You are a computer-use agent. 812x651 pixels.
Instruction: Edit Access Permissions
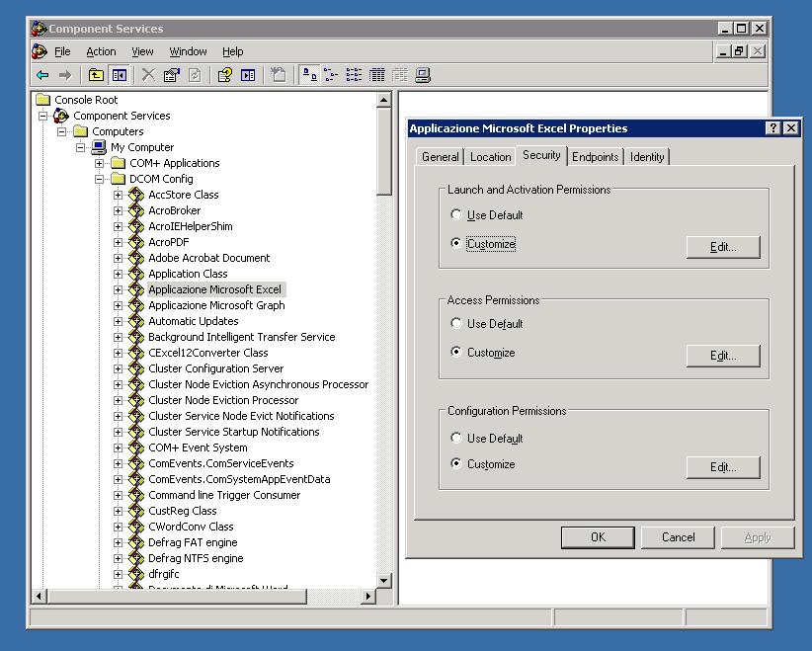[723, 356]
